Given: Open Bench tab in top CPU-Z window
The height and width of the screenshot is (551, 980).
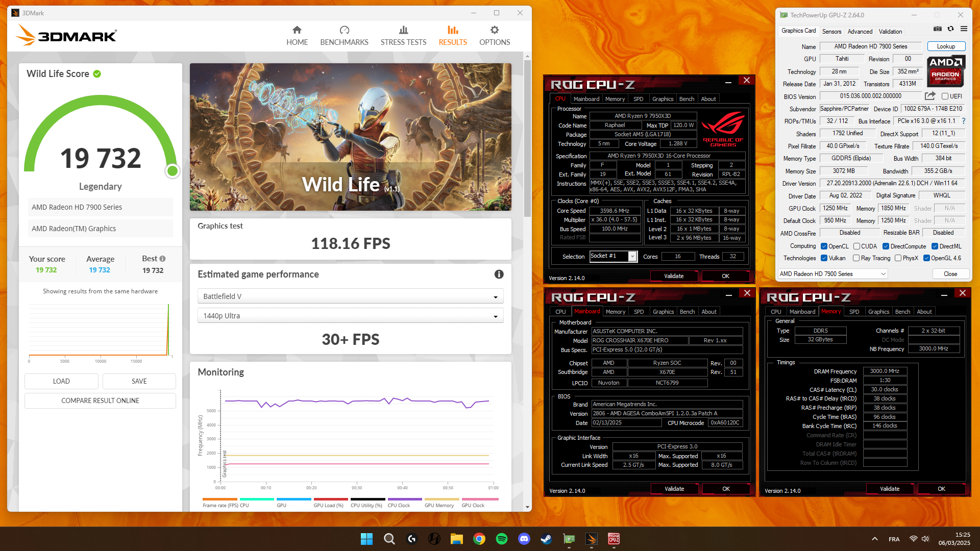Looking at the screenshot, I should pos(687,99).
